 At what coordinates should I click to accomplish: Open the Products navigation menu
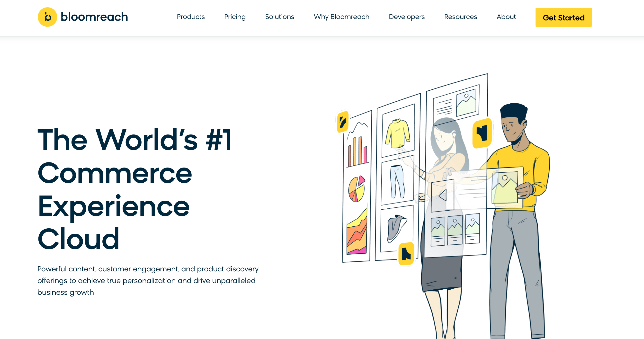[x=191, y=17]
